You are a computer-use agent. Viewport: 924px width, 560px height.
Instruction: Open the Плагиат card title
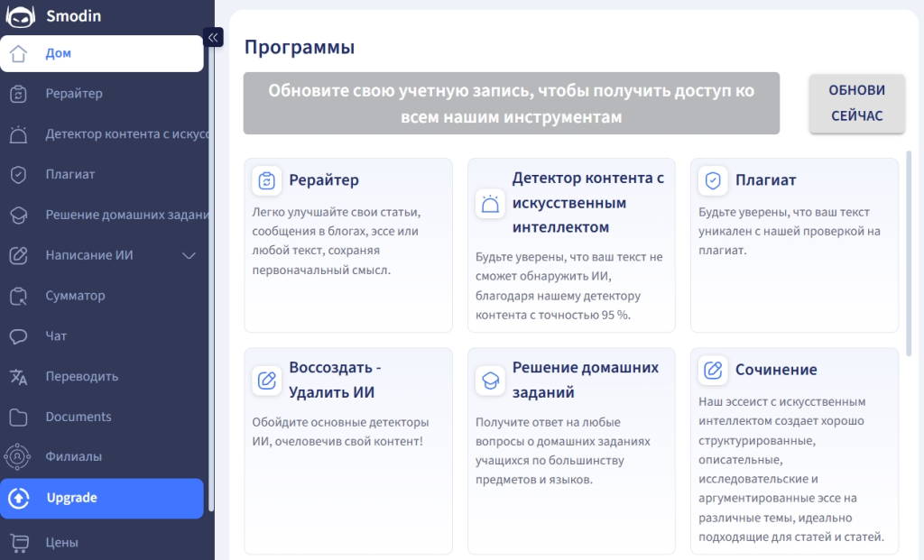765,180
